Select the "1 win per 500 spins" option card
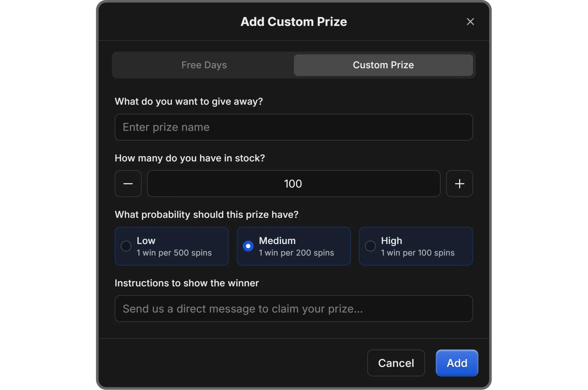 172,246
